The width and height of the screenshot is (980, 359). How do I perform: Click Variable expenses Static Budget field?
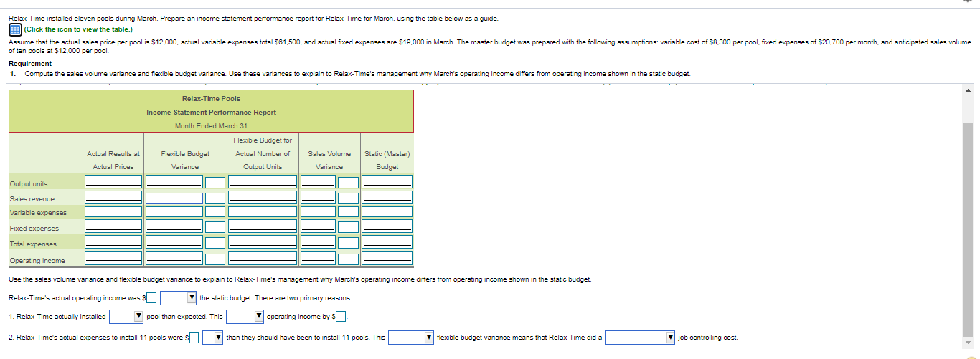(387, 212)
